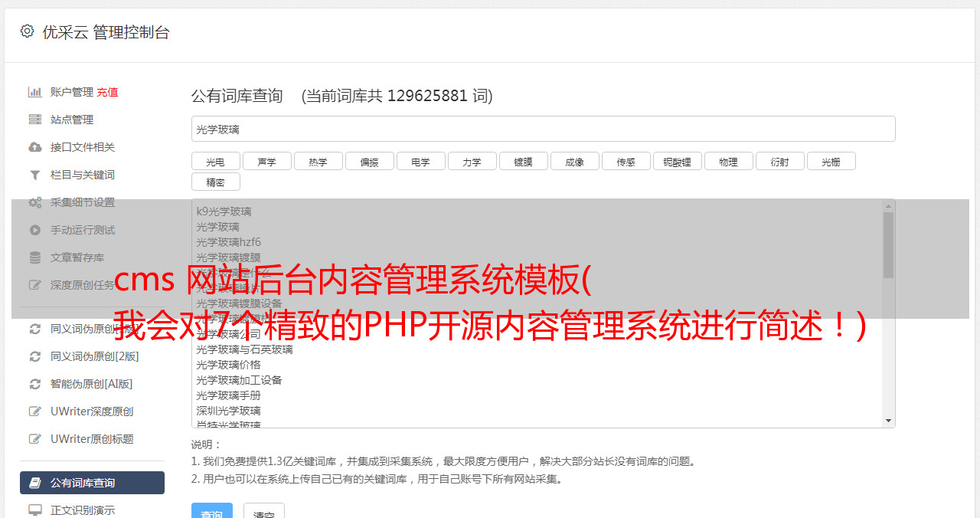Choose the 精密 keyword tag

pyautogui.click(x=216, y=182)
